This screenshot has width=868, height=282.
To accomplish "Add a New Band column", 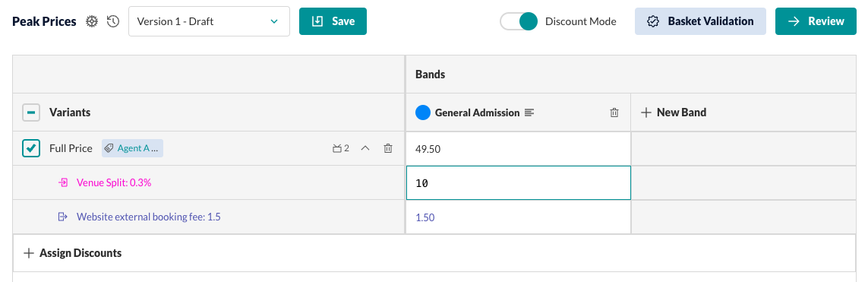I will click(673, 112).
